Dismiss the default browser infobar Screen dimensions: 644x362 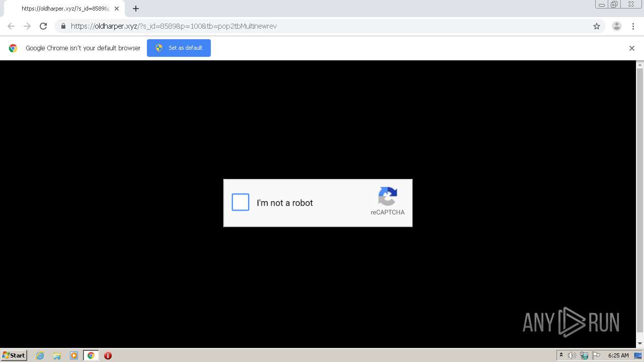click(632, 48)
